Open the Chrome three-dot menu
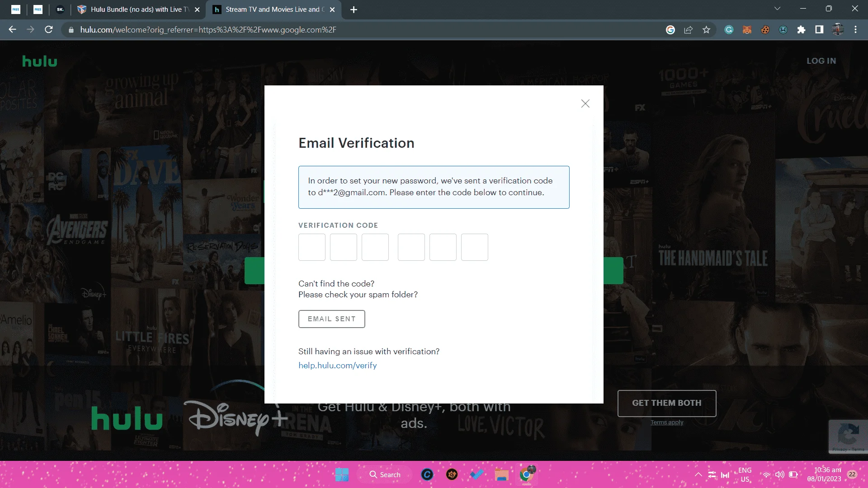The width and height of the screenshot is (868, 488). click(855, 30)
